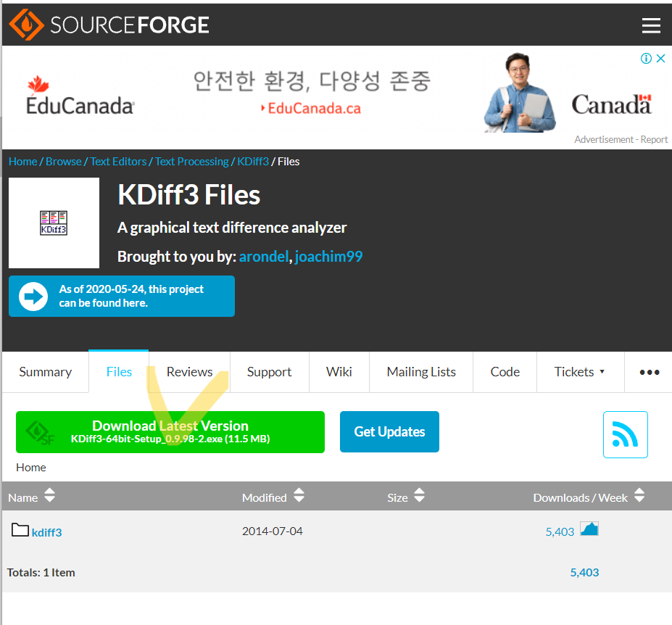The height and width of the screenshot is (625, 672).
Task: Click the 'Totals: 1 Item' text
Action: 41,572
